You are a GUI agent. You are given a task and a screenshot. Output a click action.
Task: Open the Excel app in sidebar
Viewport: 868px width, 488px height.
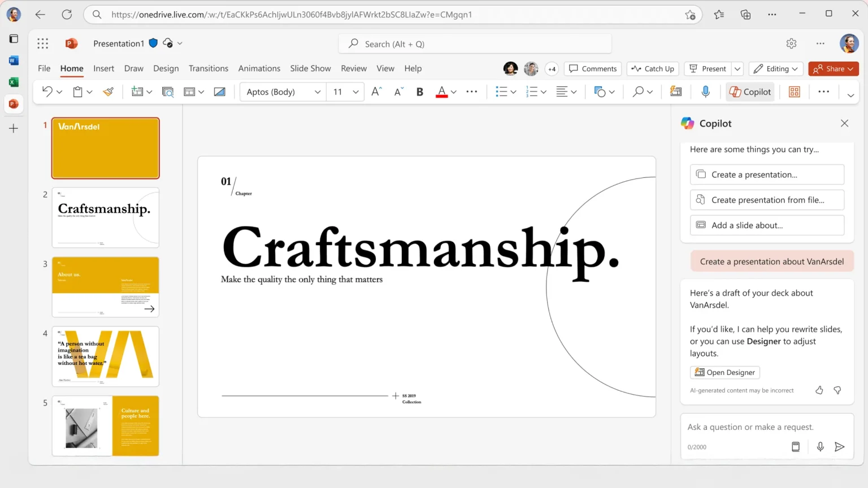click(14, 82)
